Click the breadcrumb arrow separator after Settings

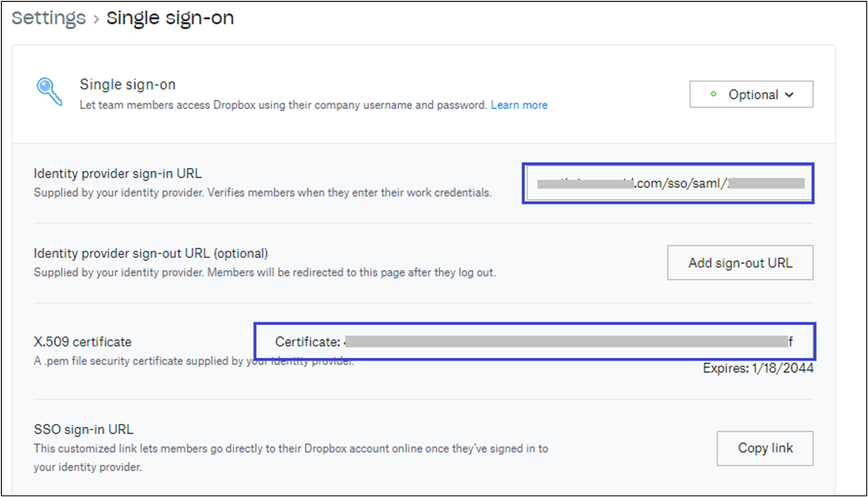(x=96, y=19)
